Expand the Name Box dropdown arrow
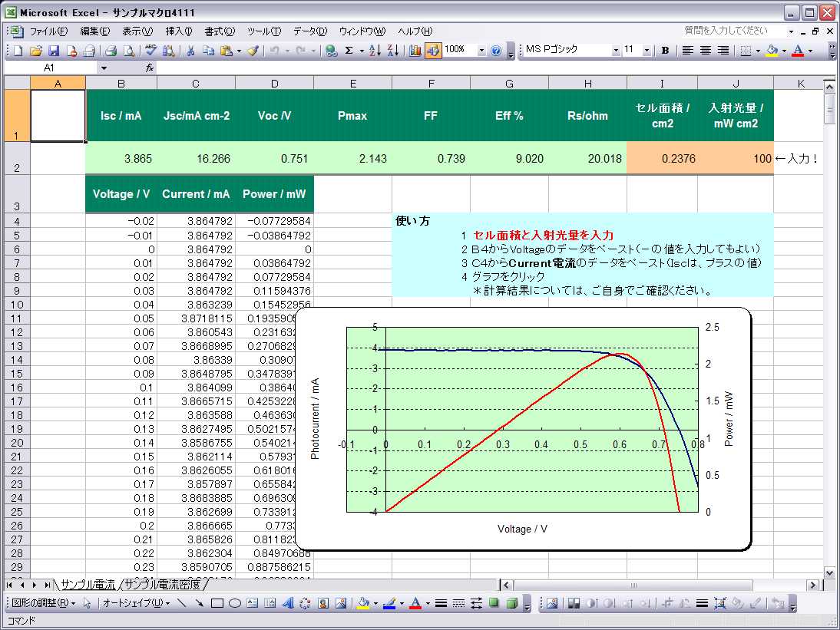The height and width of the screenshot is (630, 840). tap(104, 68)
